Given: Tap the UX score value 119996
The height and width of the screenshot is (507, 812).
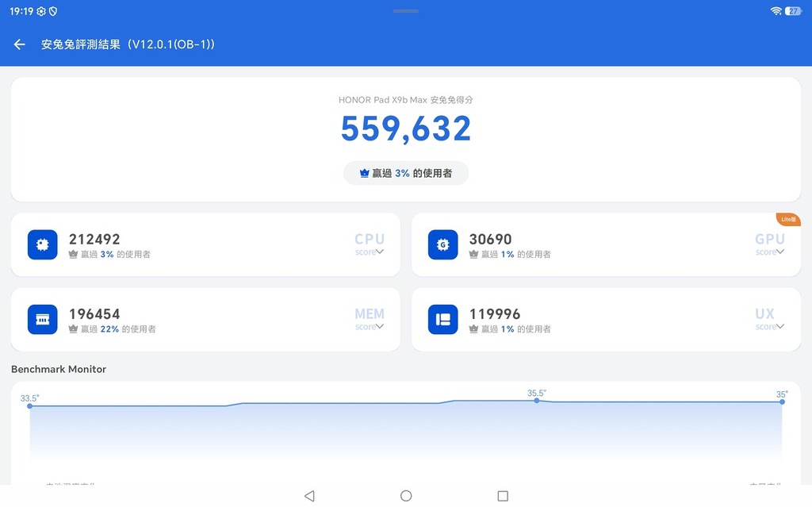Looking at the screenshot, I should tap(495, 313).
